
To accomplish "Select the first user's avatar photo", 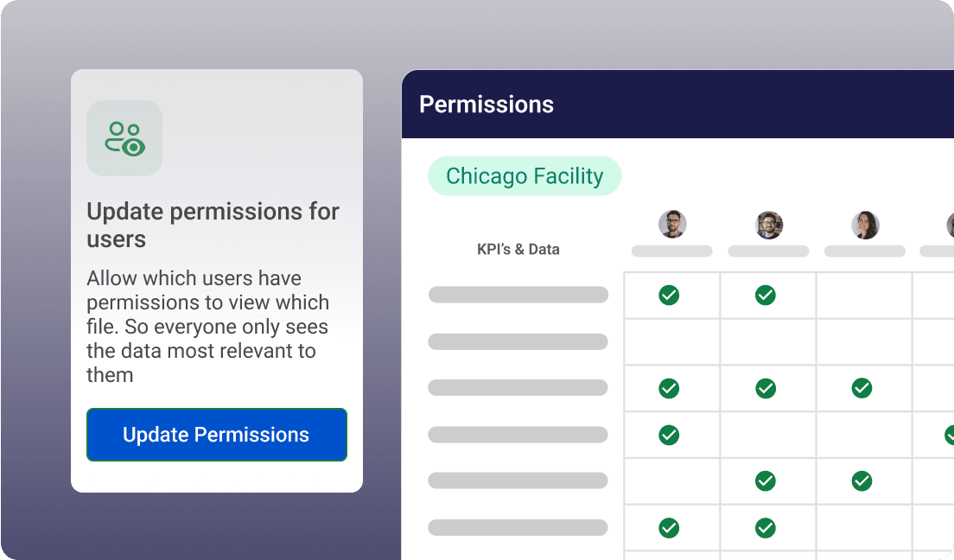I will 671,224.
